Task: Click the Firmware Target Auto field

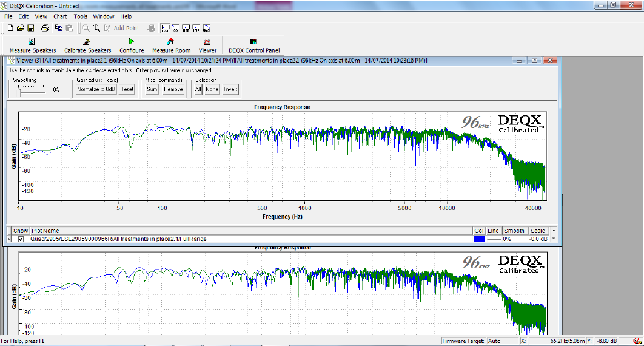Action: pyautogui.click(x=503, y=341)
